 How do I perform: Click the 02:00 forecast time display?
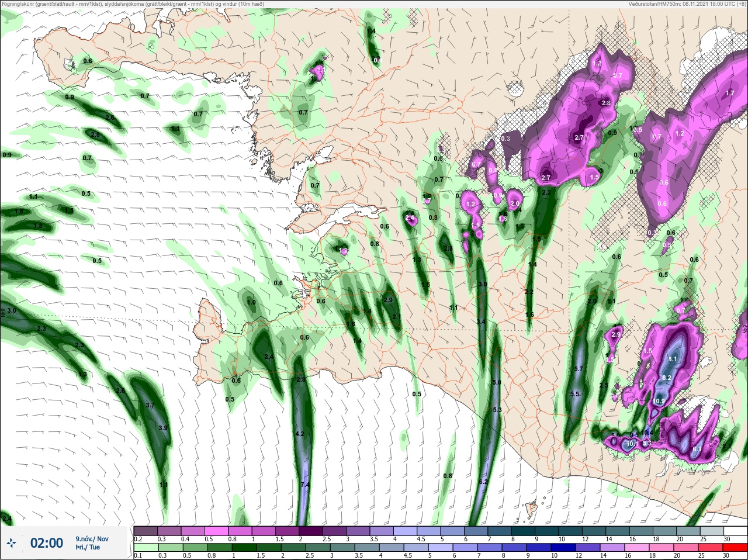tap(47, 543)
